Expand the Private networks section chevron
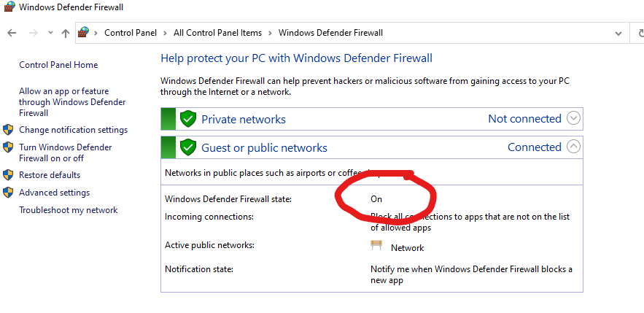 pos(573,118)
